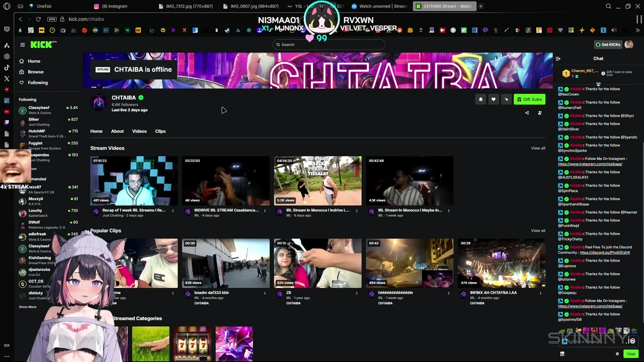Click the share icon under Gift Subs

point(527,113)
